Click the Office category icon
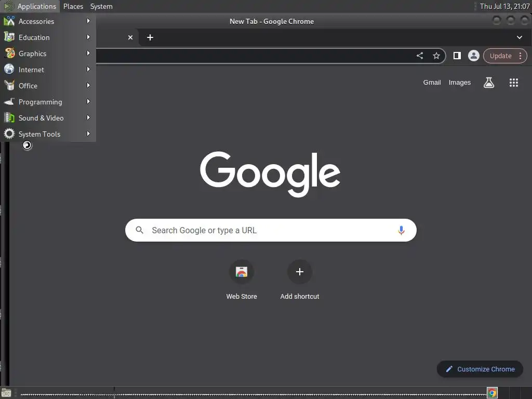The image size is (532, 399). (x=9, y=86)
